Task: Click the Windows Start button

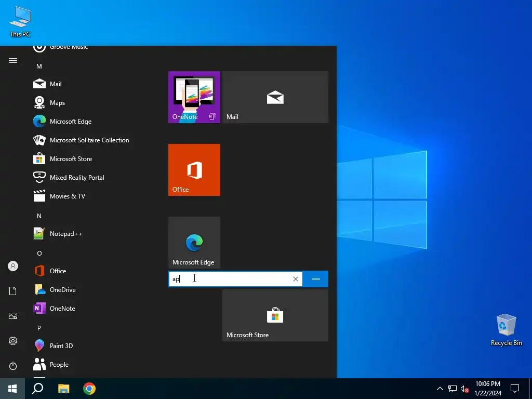Action: pyautogui.click(x=12, y=389)
